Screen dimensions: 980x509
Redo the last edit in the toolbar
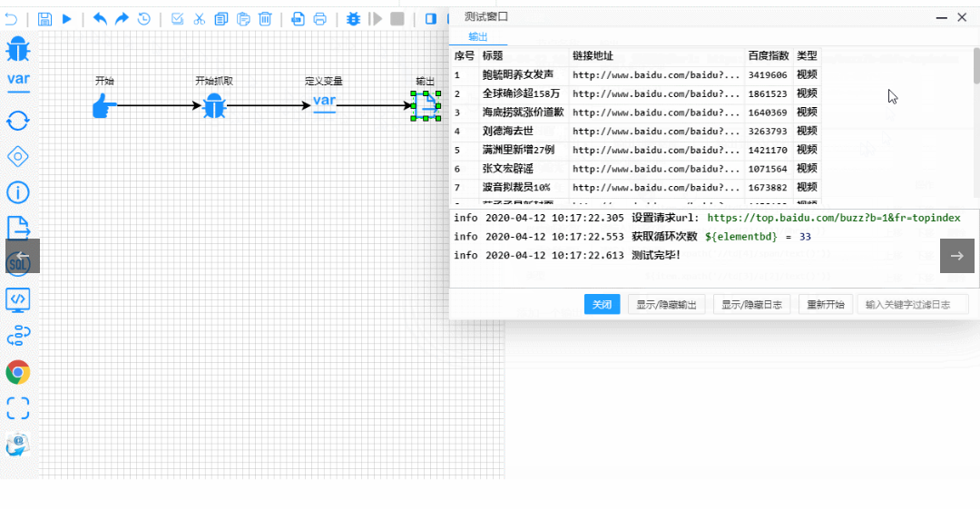[x=122, y=19]
